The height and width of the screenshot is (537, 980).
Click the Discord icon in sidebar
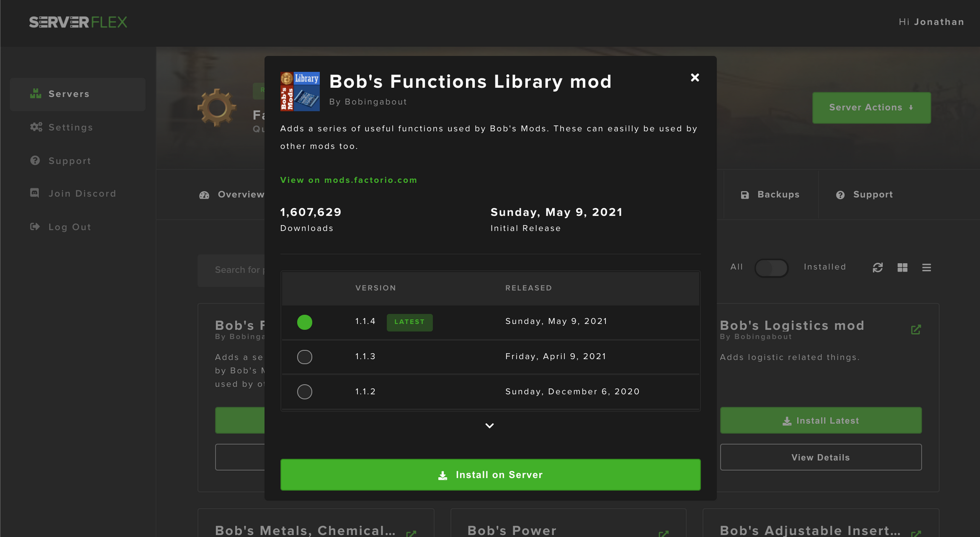(35, 193)
